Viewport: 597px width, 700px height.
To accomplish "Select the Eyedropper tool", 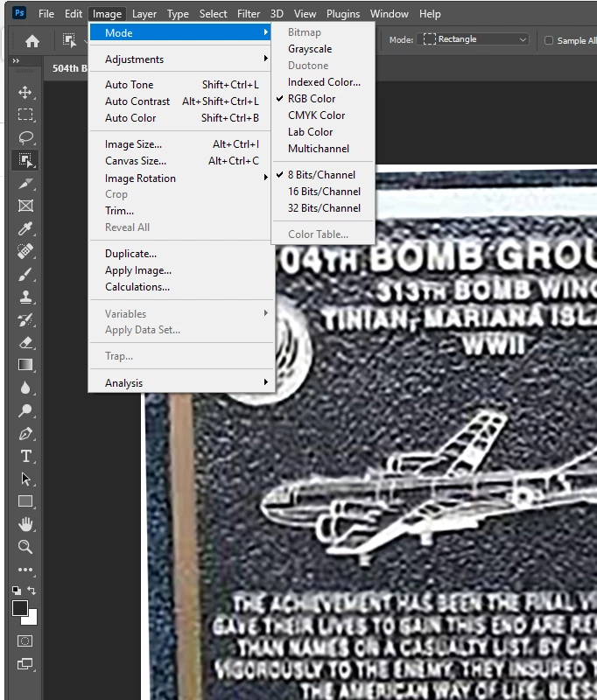I will pyautogui.click(x=25, y=228).
